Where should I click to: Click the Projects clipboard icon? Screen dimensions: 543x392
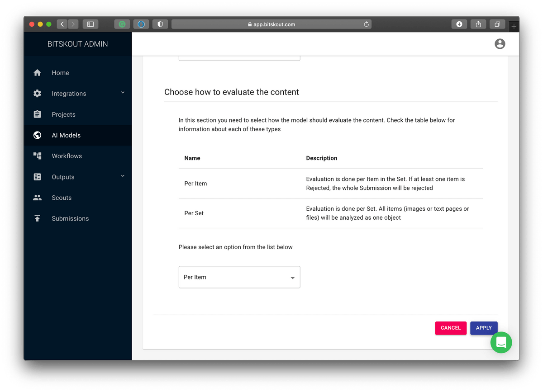click(38, 114)
